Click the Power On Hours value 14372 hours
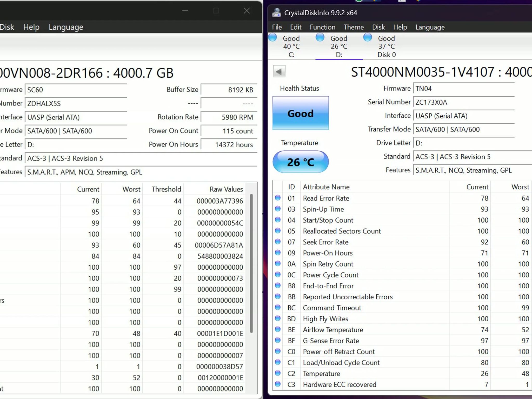Image resolution: width=532 pixels, height=399 pixels. (x=229, y=145)
